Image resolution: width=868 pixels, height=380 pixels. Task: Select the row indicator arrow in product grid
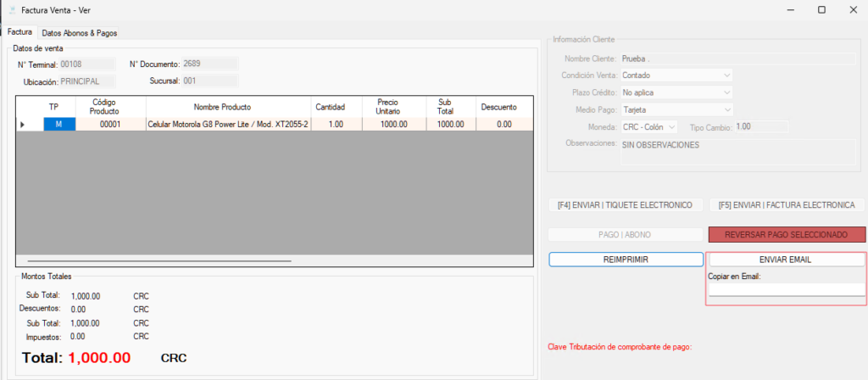[23, 124]
